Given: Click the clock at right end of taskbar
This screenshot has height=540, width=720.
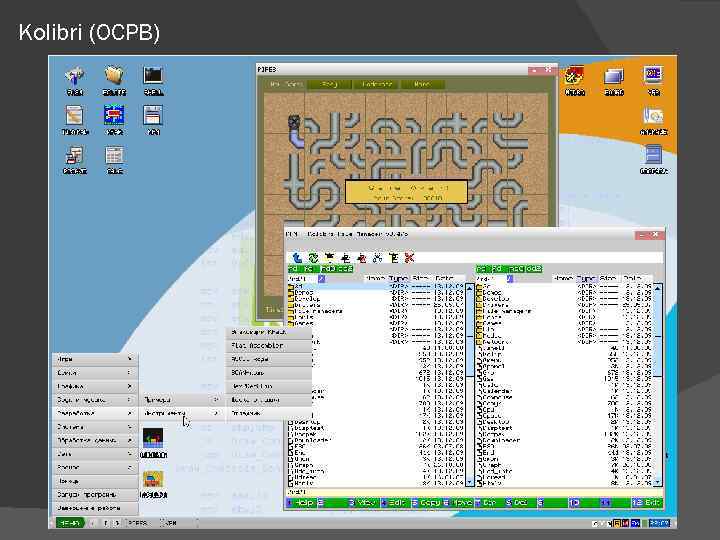Looking at the screenshot, I should [x=660, y=523].
